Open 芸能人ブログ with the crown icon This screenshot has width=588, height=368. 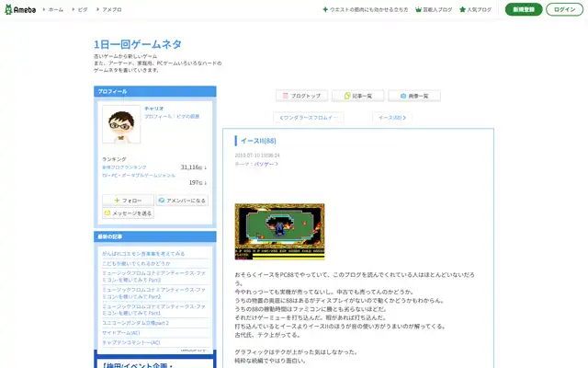click(x=434, y=10)
